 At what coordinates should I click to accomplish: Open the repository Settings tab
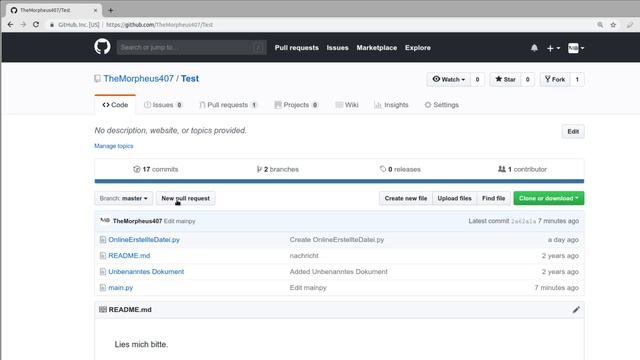pyautogui.click(x=442, y=105)
